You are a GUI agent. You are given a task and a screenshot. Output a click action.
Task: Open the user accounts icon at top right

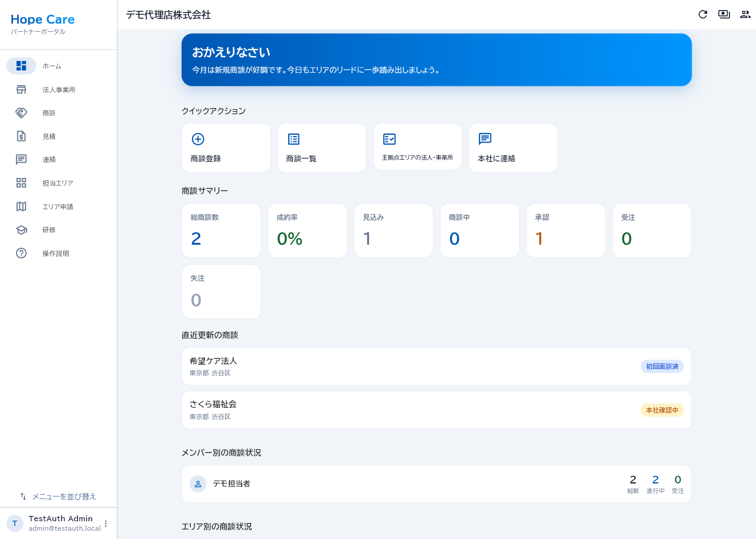(745, 14)
